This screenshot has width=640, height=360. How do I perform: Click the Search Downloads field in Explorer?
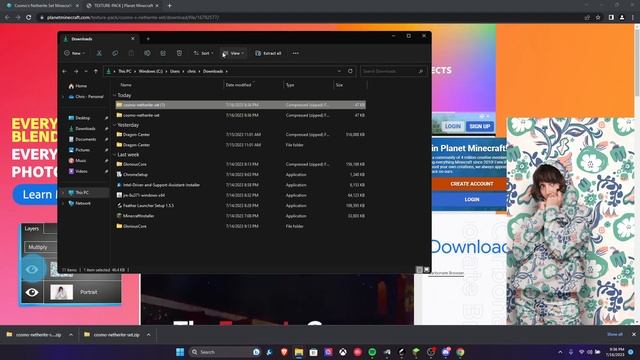tap(393, 71)
